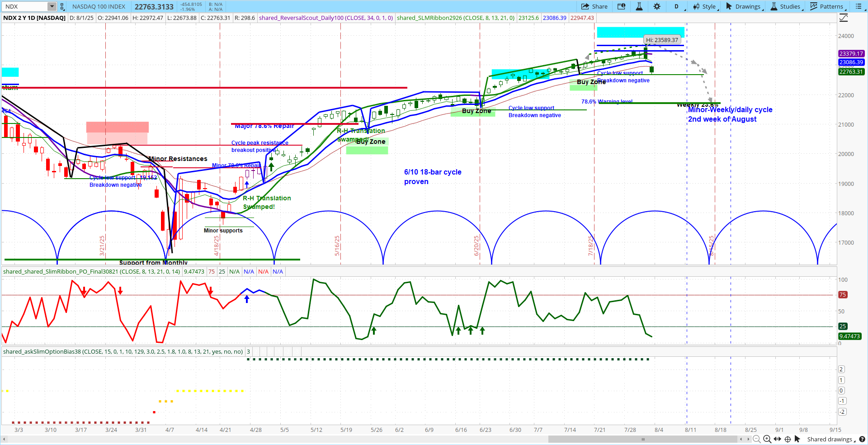The width and height of the screenshot is (868, 445).
Task: Expand the D timeframe selector
Action: 678,6
